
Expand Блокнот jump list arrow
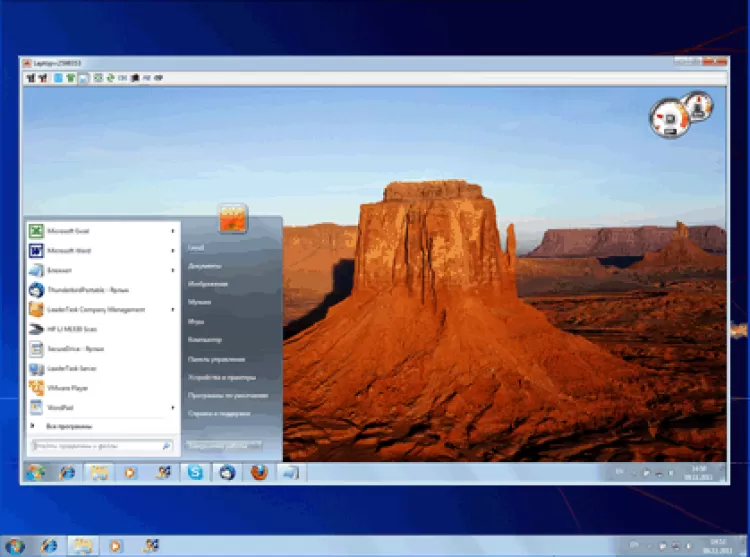(x=173, y=270)
